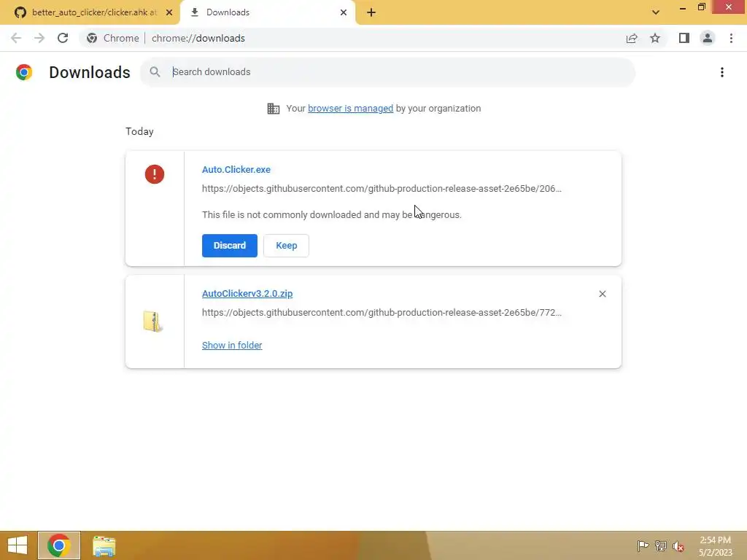Go forward to the next page
Screen dimensions: 747x560
(39, 38)
